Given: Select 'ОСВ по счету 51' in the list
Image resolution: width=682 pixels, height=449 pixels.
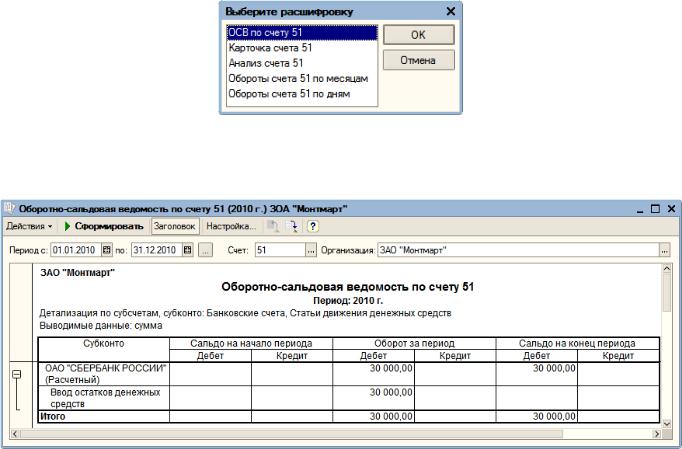Looking at the screenshot, I should [x=302, y=33].
